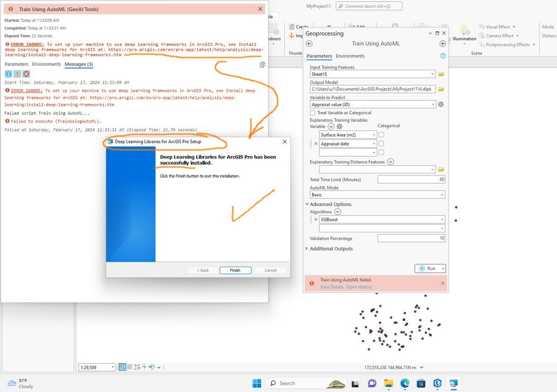Browse for Input Training Features folder
The height and width of the screenshot is (392, 557).
click(441, 74)
